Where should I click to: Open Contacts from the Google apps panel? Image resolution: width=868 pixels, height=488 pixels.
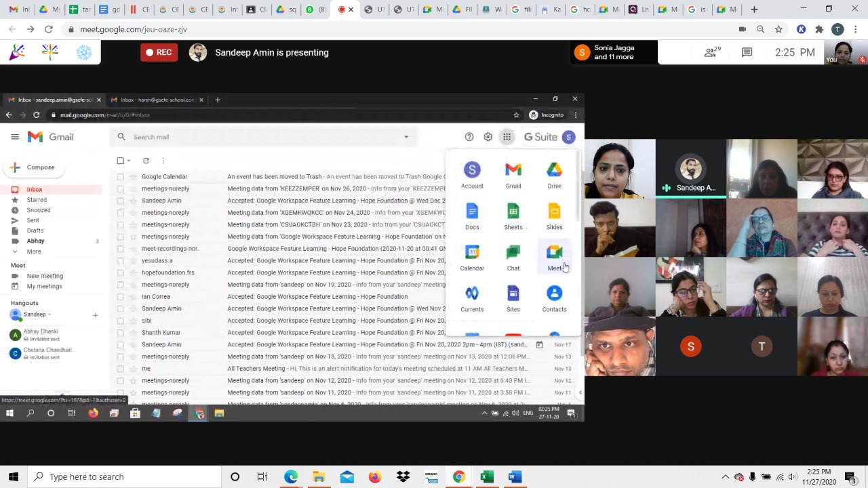554,298
